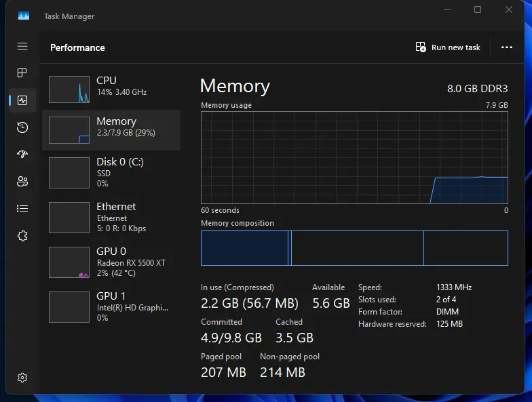The height and width of the screenshot is (402, 532).
Task: Click the Cached 3.5 GB value
Action: pyautogui.click(x=294, y=338)
